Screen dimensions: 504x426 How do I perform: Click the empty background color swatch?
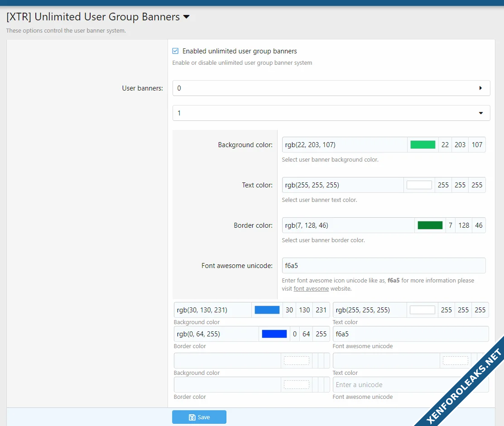[296, 361]
